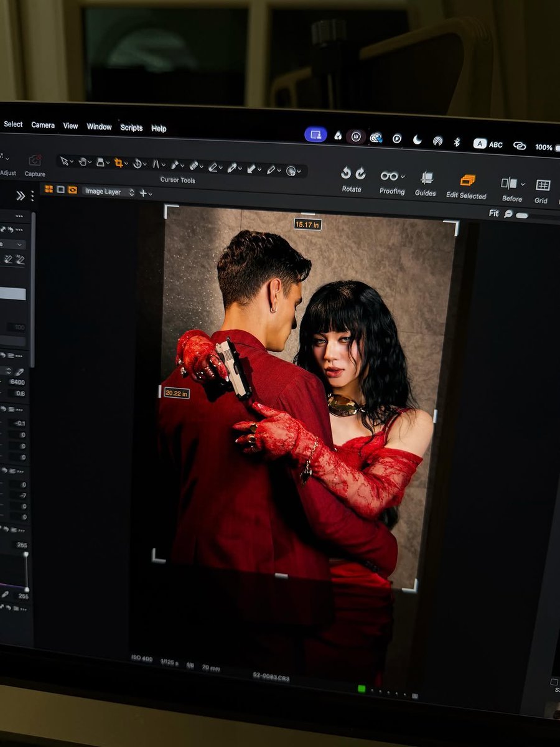Image resolution: width=560 pixels, height=747 pixels.
Task: Click eyedropper icon beside the 6400 value
Action: coord(20,371)
